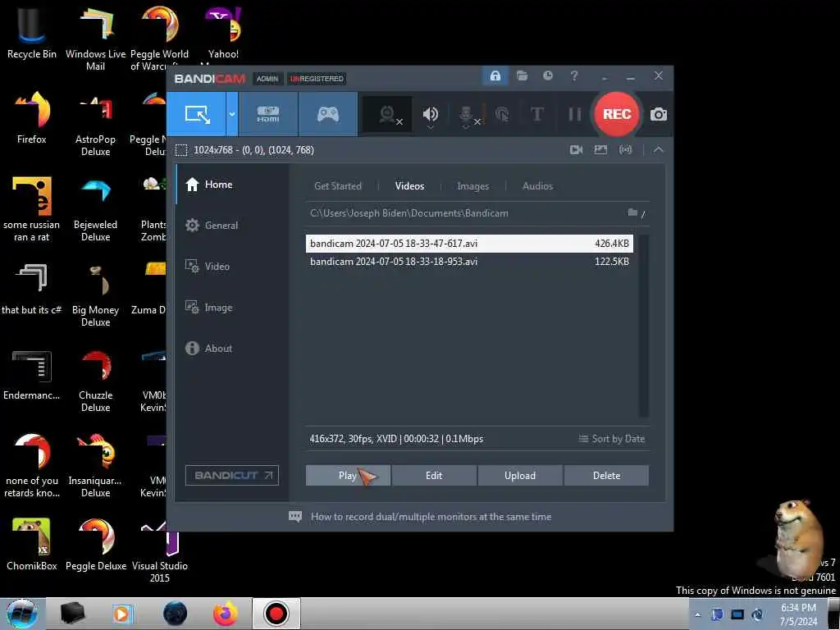Open help with the question mark icon
Screen dimensions: 840x630
(x=573, y=76)
